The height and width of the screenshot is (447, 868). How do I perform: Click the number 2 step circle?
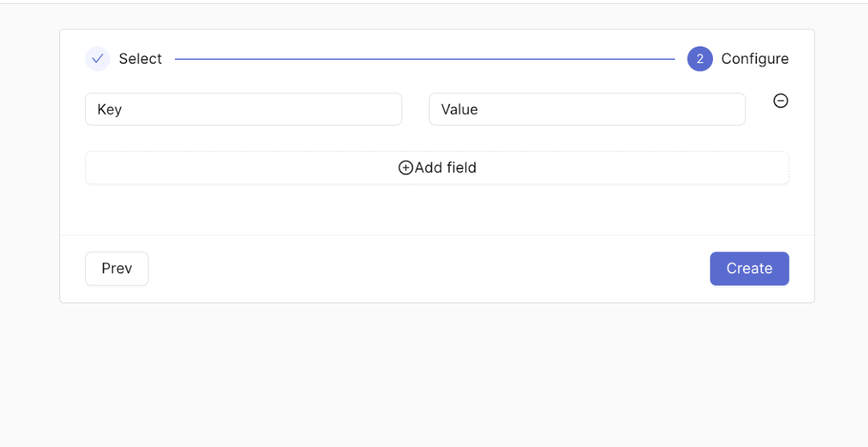[700, 59]
